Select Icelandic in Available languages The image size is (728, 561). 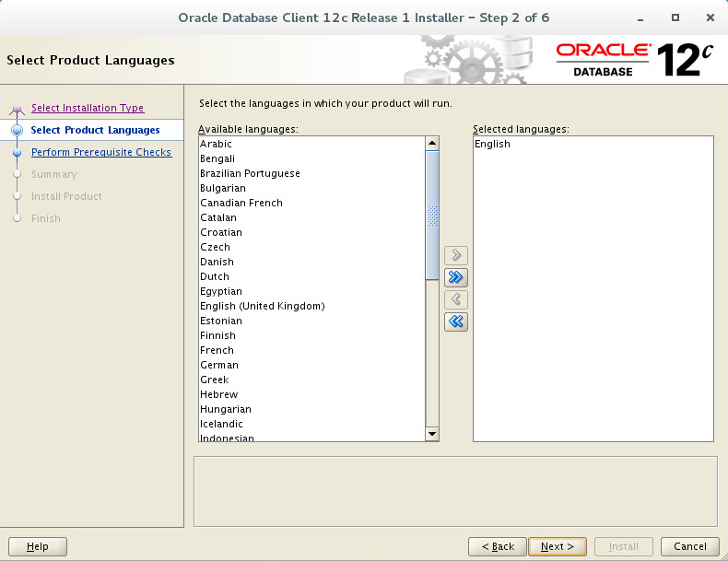tap(311, 424)
